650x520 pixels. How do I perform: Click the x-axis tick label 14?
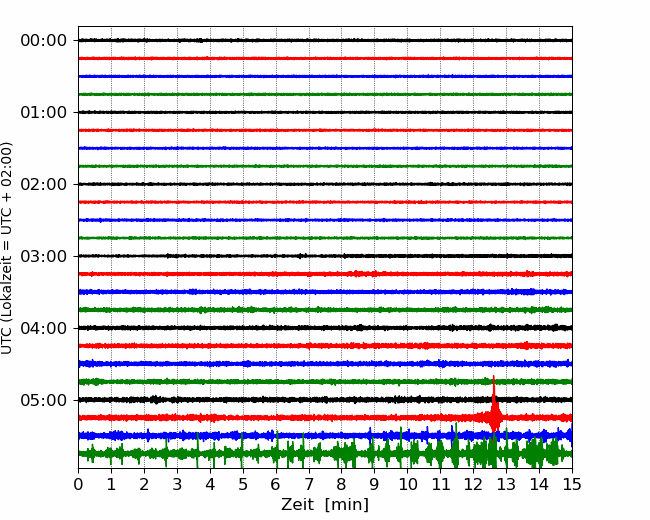tap(539, 484)
